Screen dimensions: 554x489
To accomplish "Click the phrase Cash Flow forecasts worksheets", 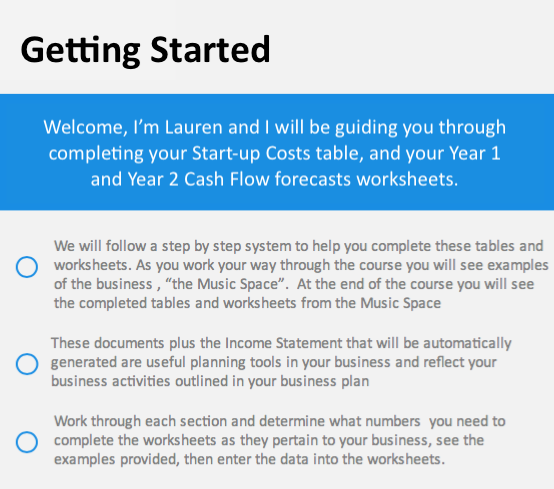I will (x=320, y=179).
